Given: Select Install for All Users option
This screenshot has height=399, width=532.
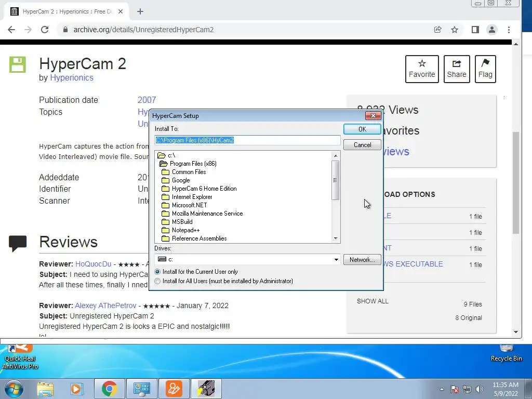Looking at the screenshot, I should tap(223, 281).
